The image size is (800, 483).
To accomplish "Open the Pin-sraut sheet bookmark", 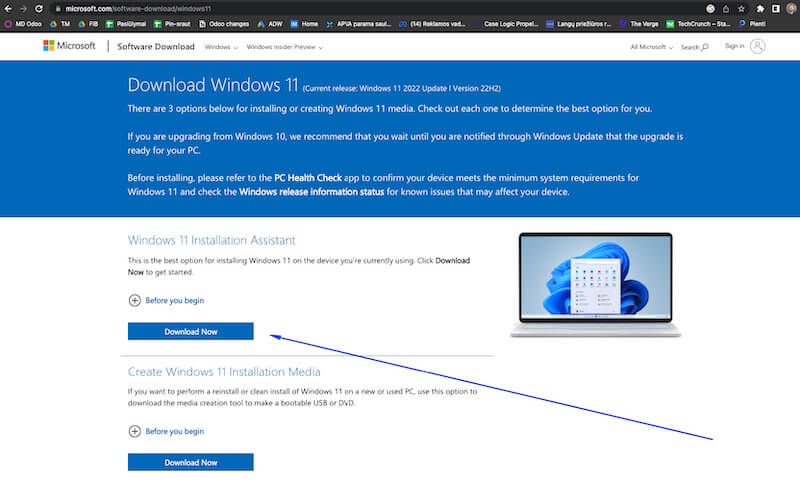I will [172, 24].
